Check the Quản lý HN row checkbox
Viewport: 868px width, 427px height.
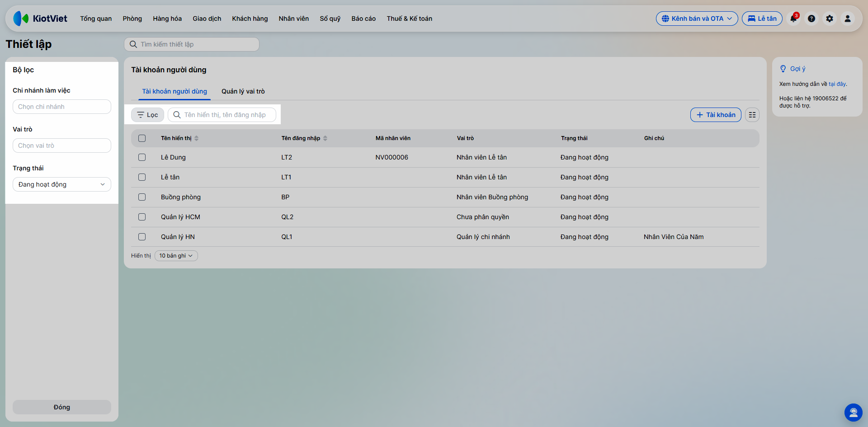pyautogui.click(x=142, y=237)
